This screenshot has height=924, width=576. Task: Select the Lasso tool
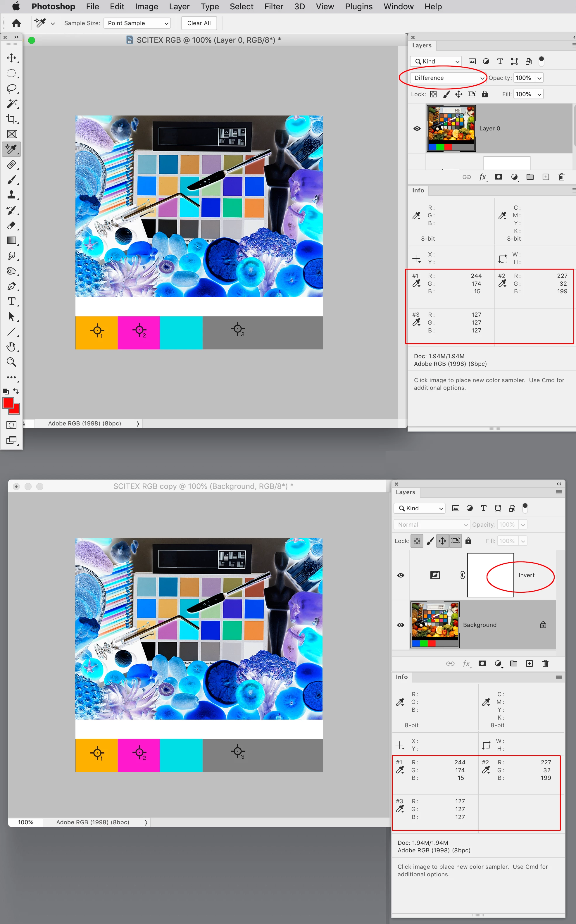coord(11,88)
